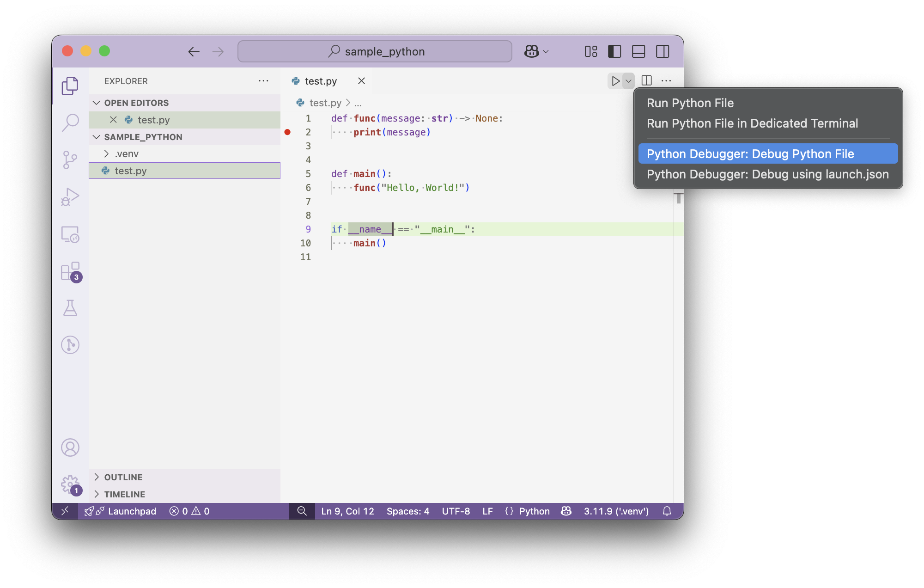Click the zoom magnifier in status bar
Viewport: 924px width, 588px height.
pyautogui.click(x=302, y=511)
